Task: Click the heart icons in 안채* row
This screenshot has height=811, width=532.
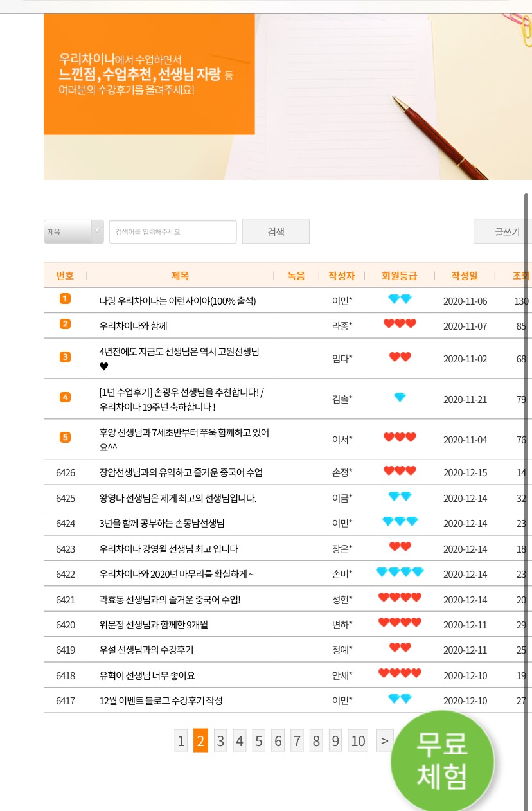Action: coord(400,673)
